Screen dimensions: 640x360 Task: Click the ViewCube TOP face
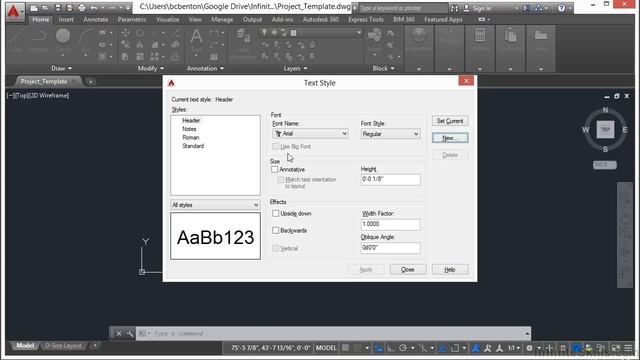(x=605, y=130)
